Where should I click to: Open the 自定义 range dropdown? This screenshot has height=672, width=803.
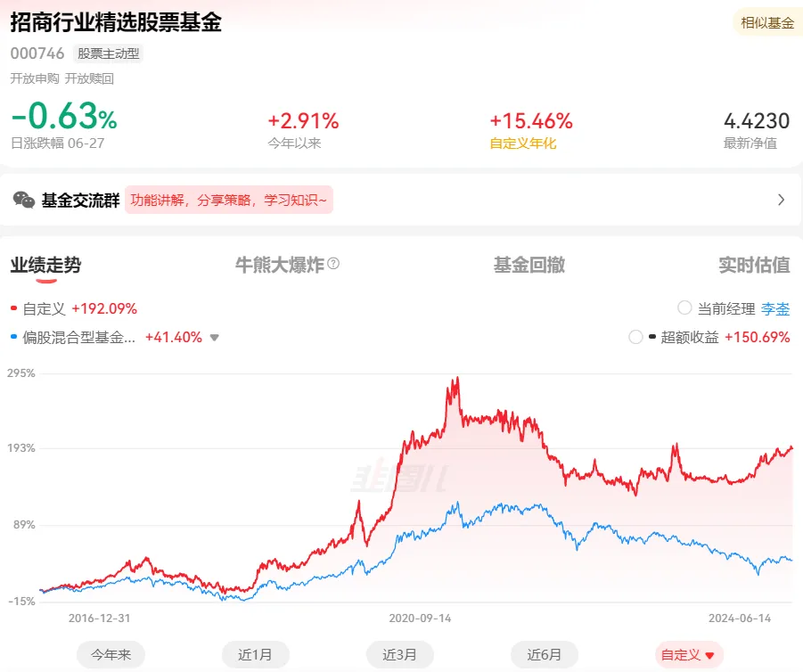[x=689, y=654]
